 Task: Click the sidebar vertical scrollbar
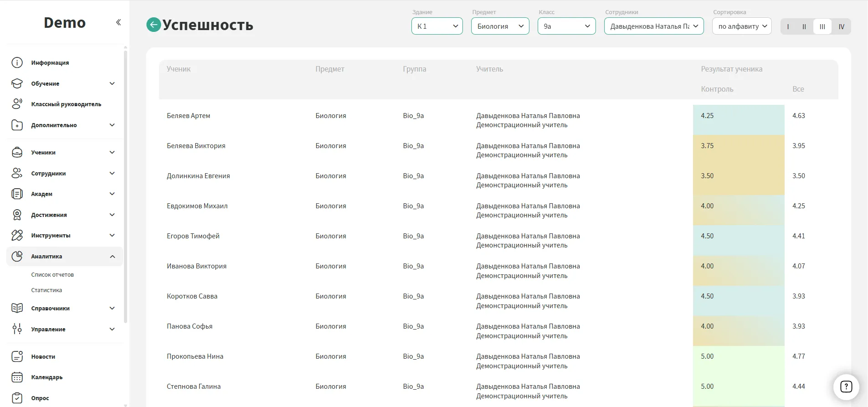[x=125, y=182]
